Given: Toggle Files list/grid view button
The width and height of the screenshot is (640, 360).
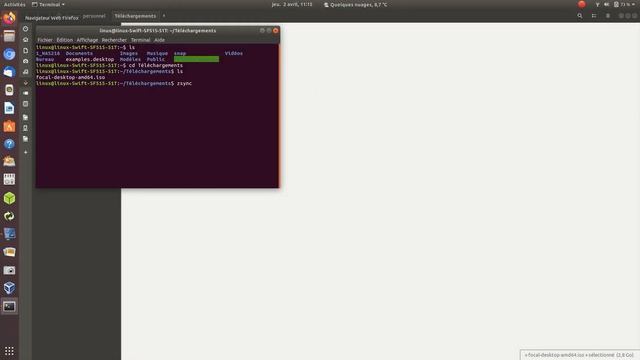Looking at the screenshot, I should 594,16.
